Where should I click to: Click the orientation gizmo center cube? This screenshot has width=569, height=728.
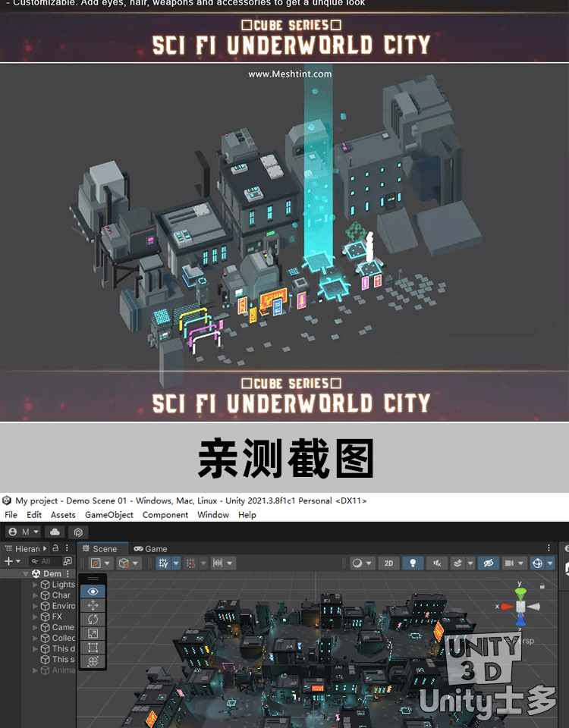(x=520, y=607)
